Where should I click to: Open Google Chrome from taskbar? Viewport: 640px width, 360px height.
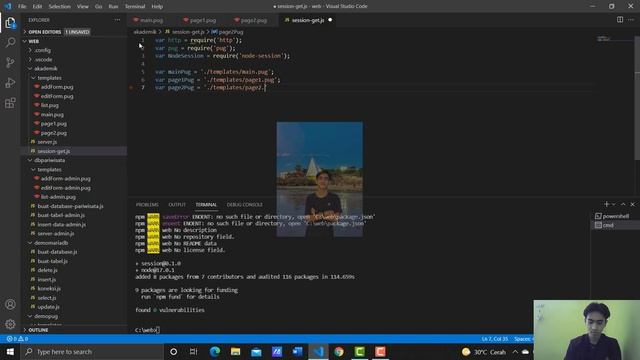pyautogui.click(x=339, y=351)
